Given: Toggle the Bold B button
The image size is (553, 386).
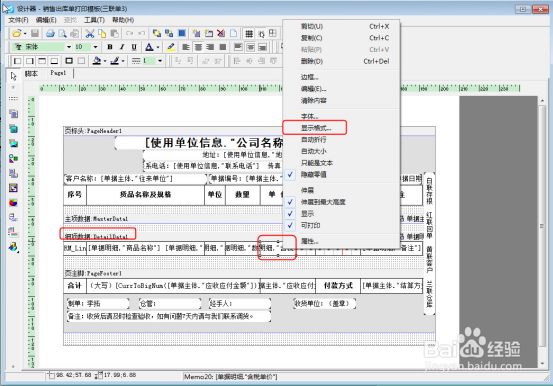Looking at the screenshot, I should click(110, 47).
